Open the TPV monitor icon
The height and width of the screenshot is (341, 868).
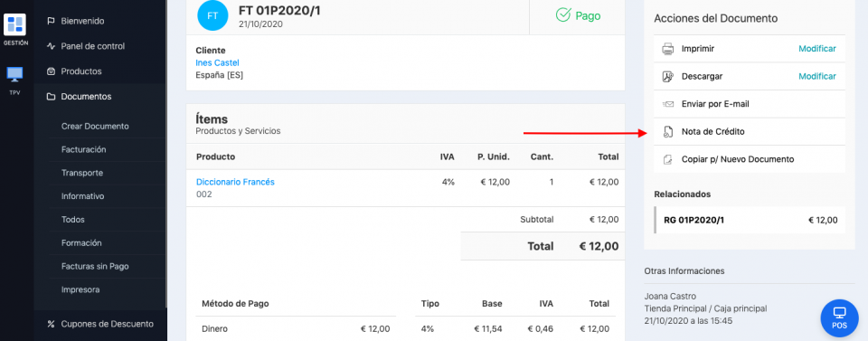click(x=15, y=75)
